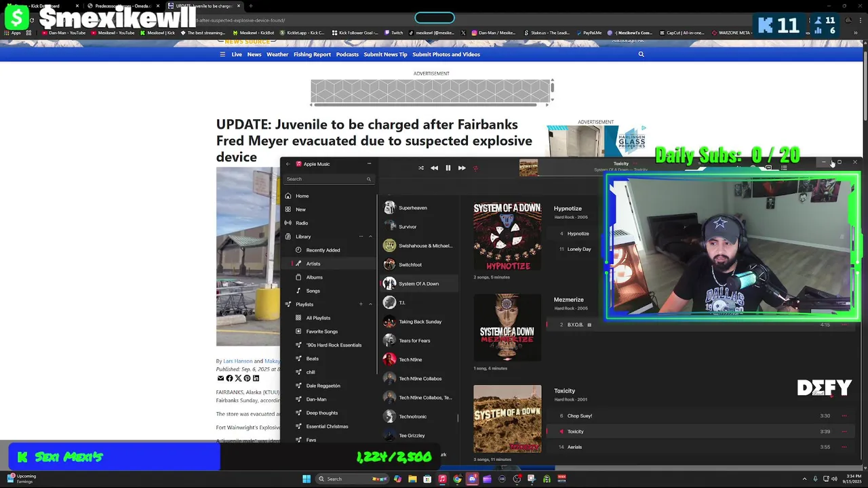Go back with the Apple Music back arrow

288,164
